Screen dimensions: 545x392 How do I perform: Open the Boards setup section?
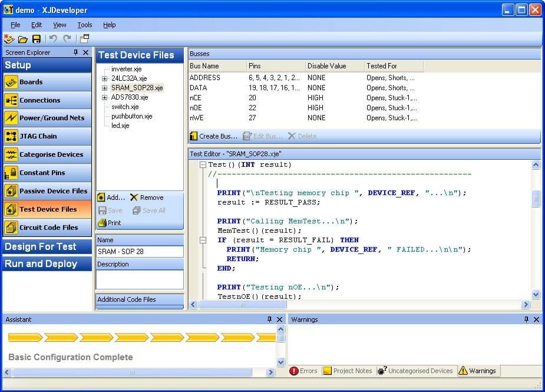(47, 82)
